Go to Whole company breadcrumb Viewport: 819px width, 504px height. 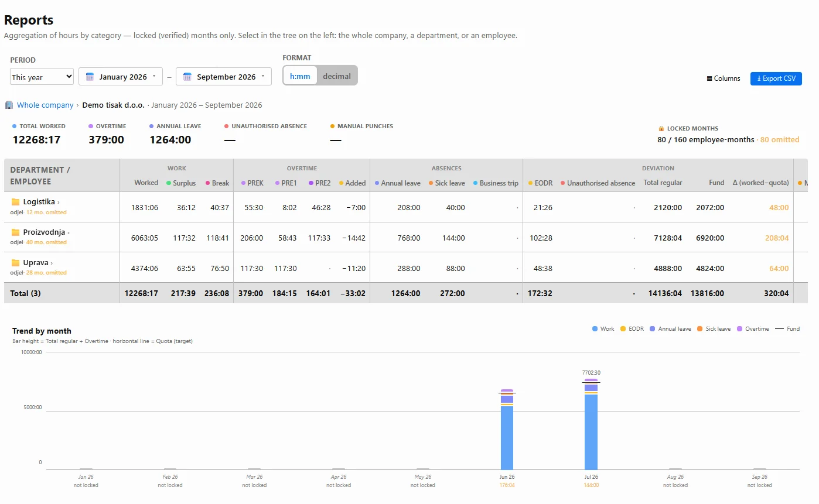tap(45, 105)
